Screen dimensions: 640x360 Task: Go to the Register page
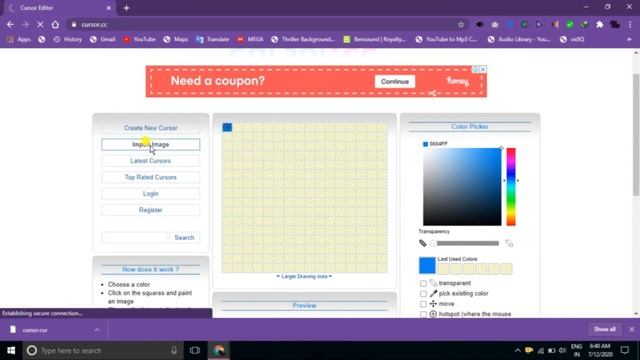(151, 210)
